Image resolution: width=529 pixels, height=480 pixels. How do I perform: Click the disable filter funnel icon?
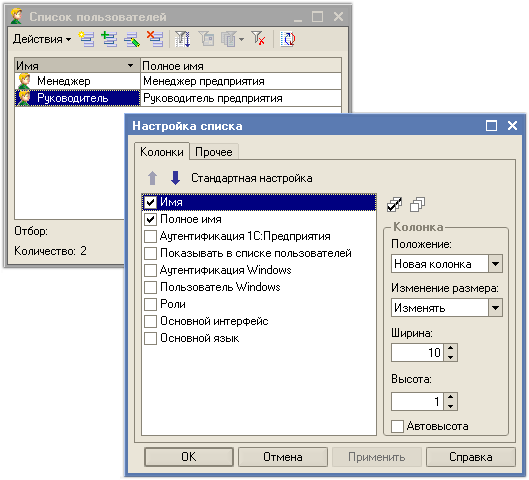click(258, 39)
